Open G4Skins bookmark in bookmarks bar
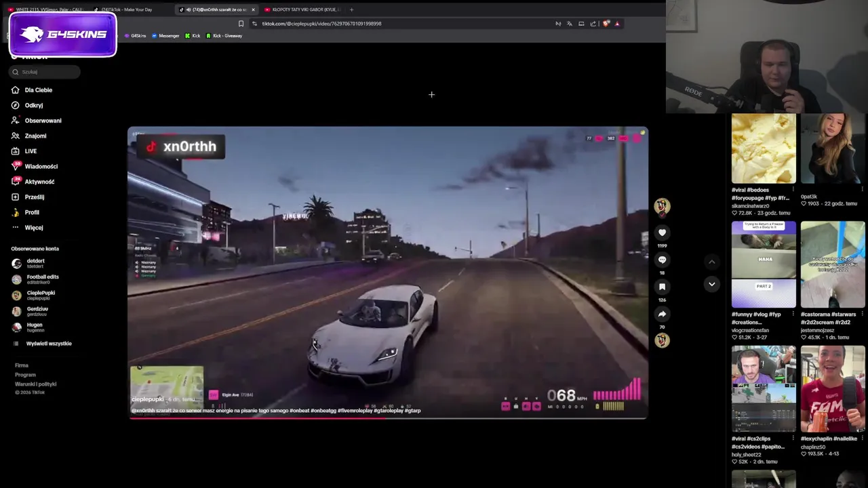 (135, 36)
